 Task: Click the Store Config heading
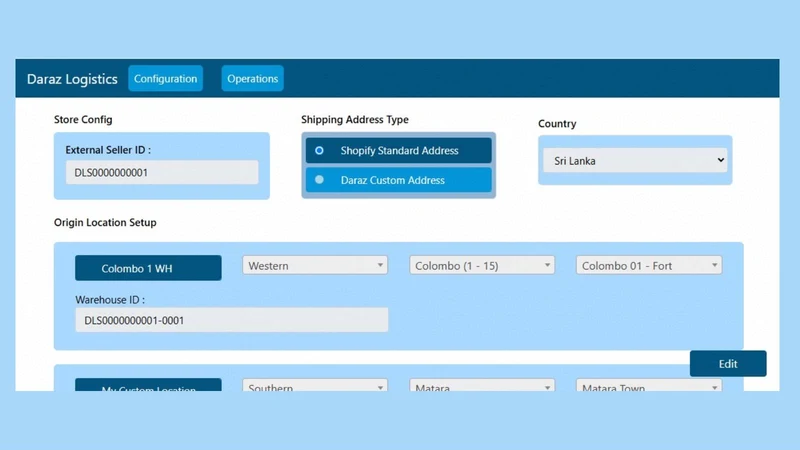83,119
